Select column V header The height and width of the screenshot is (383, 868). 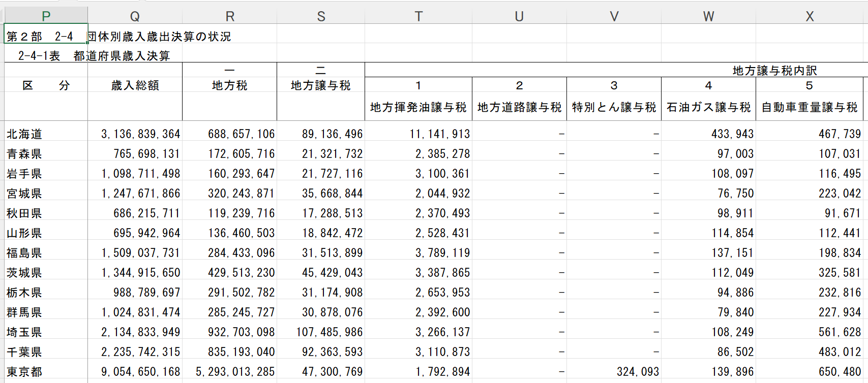614,16
